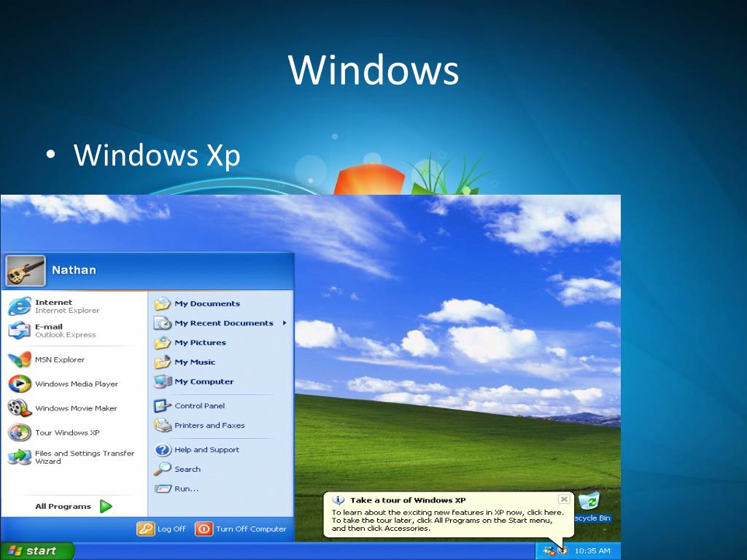The image size is (747, 560).
Task: Open Files and Settings Transfer Wizard icon
Action: click(20, 456)
